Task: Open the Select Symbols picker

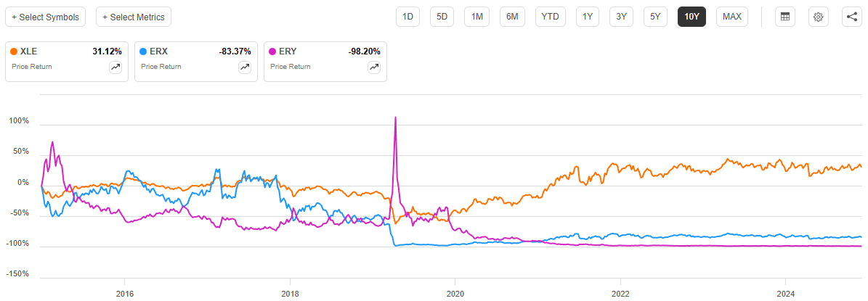Action: pyautogui.click(x=46, y=17)
